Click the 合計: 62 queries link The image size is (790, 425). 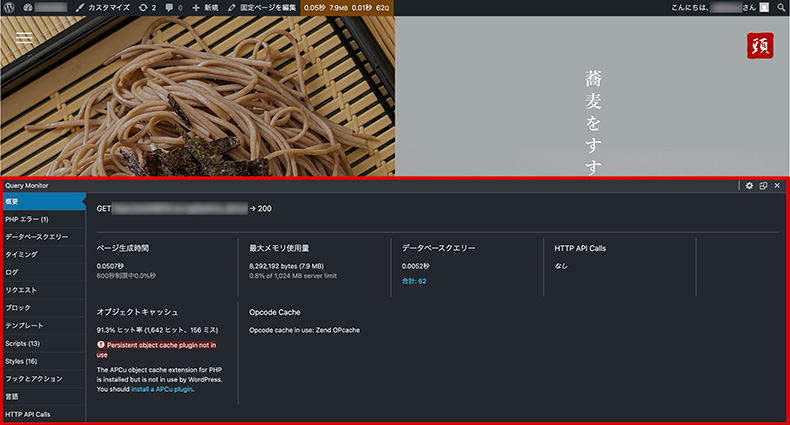[x=414, y=281]
